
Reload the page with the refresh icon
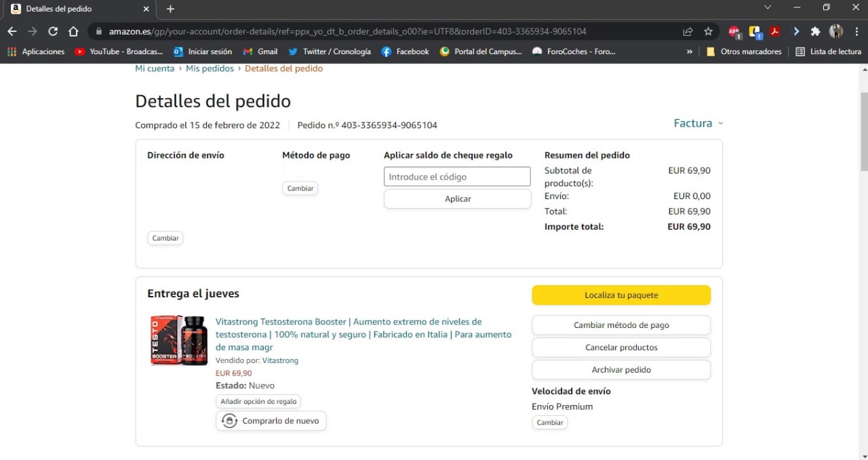coord(53,31)
